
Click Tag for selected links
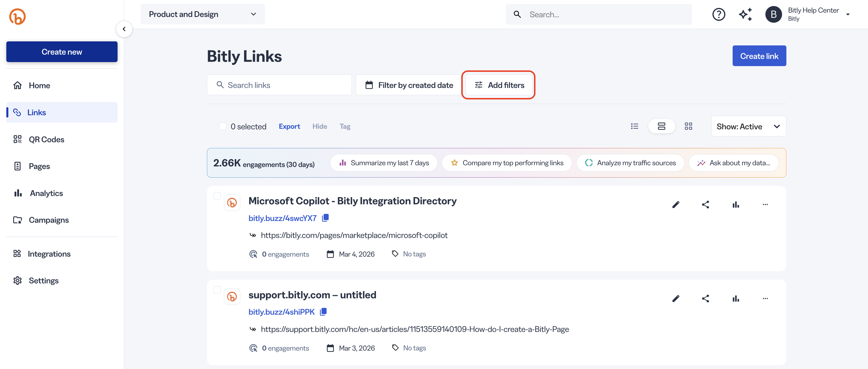pyautogui.click(x=345, y=126)
